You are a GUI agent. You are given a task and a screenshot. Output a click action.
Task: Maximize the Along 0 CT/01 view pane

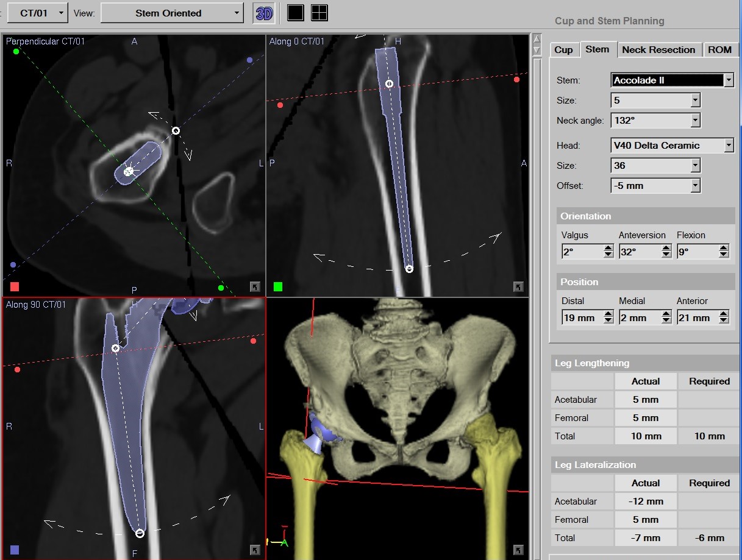518,287
